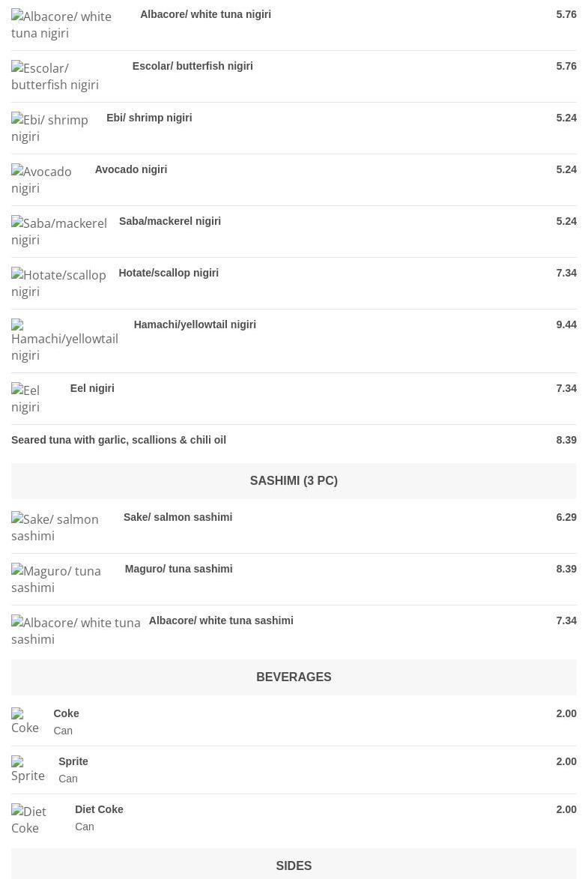Click the Albacore/ white tuna sashimi image placeholder
Screen dimensions: 588x879
76,631
